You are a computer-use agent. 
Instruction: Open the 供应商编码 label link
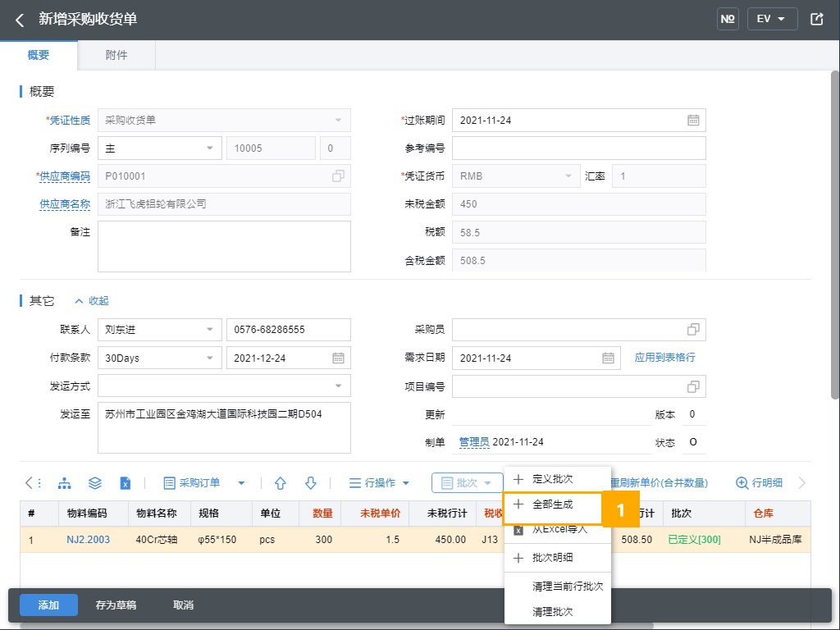pos(65,176)
